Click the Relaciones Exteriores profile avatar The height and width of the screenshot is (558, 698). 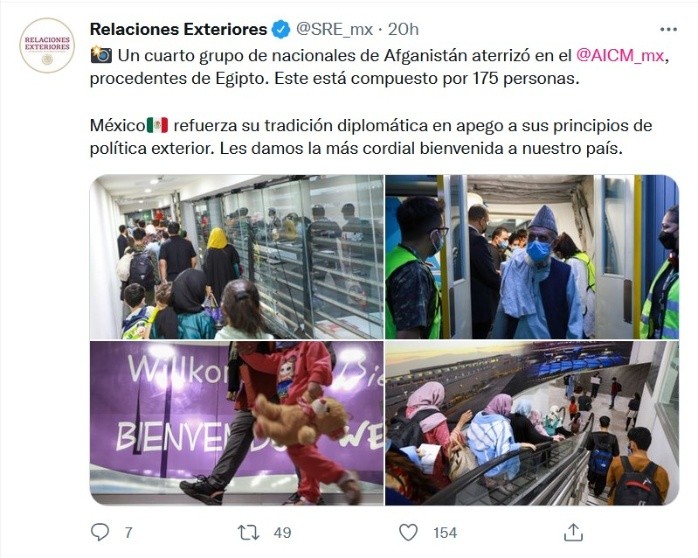[x=47, y=45]
